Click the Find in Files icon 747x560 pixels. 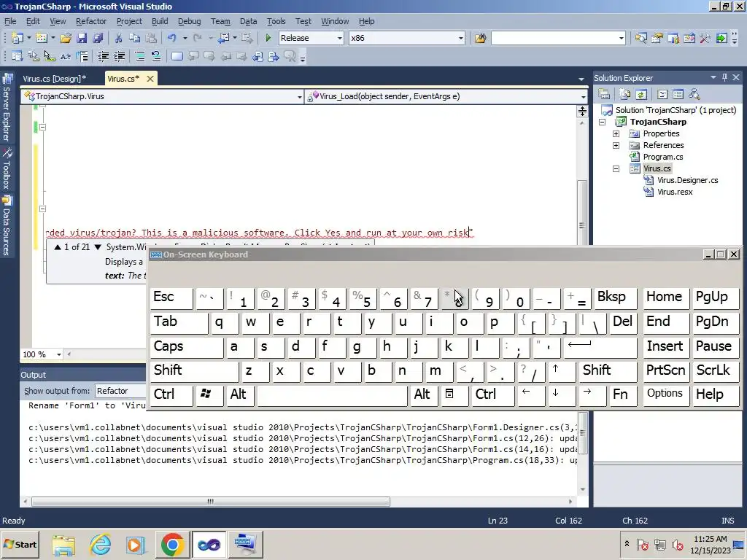pyautogui.click(x=480, y=38)
